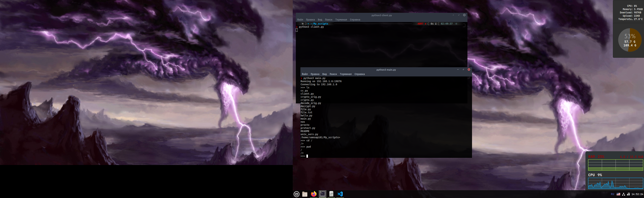Open the Linux Mint start menu
The width and height of the screenshot is (644, 198).
pyautogui.click(x=297, y=194)
